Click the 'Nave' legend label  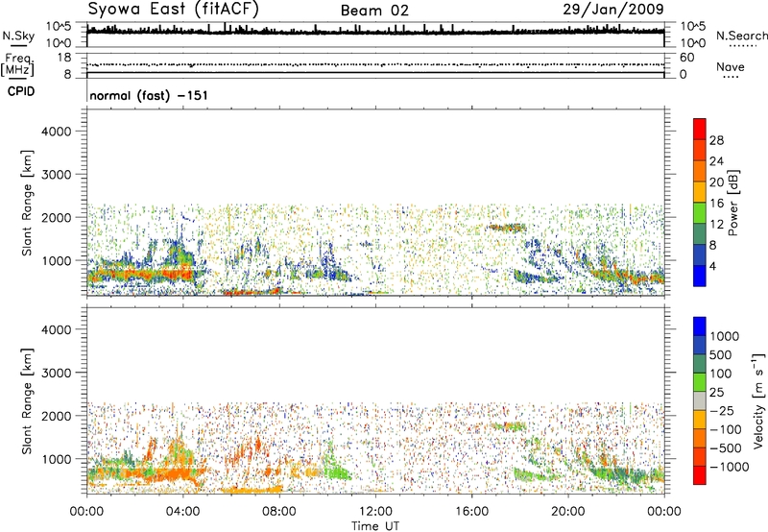730,67
